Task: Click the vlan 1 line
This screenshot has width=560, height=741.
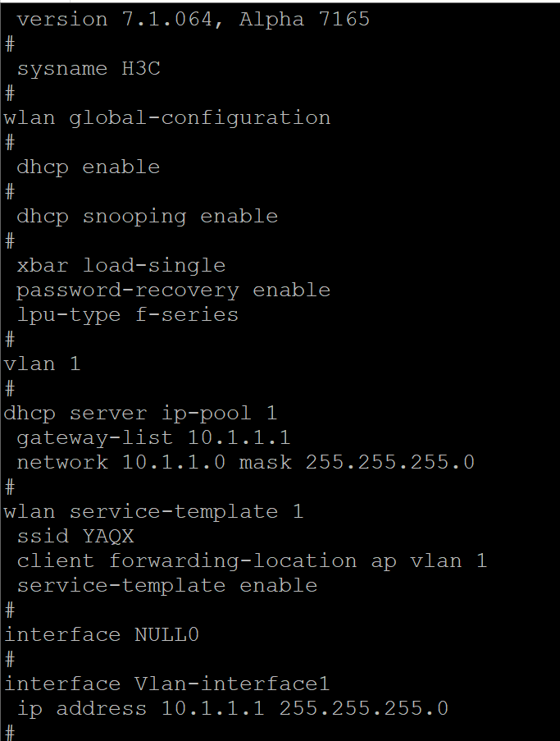Action: tap(43, 364)
